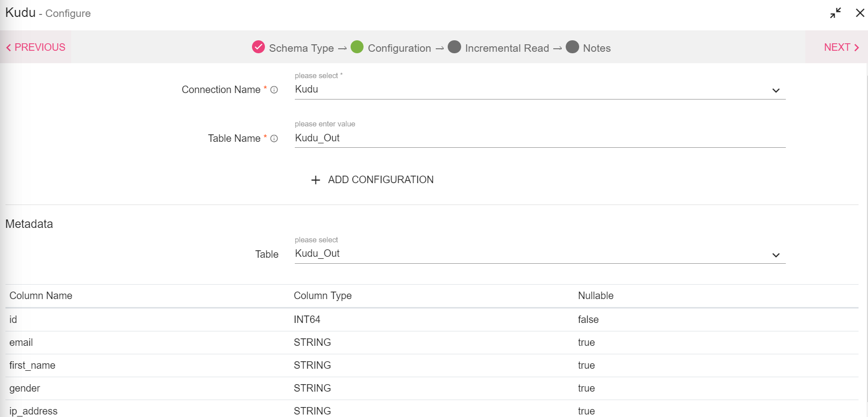Click the Notes step circle
This screenshot has width=868, height=417.
[x=572, y=47]
